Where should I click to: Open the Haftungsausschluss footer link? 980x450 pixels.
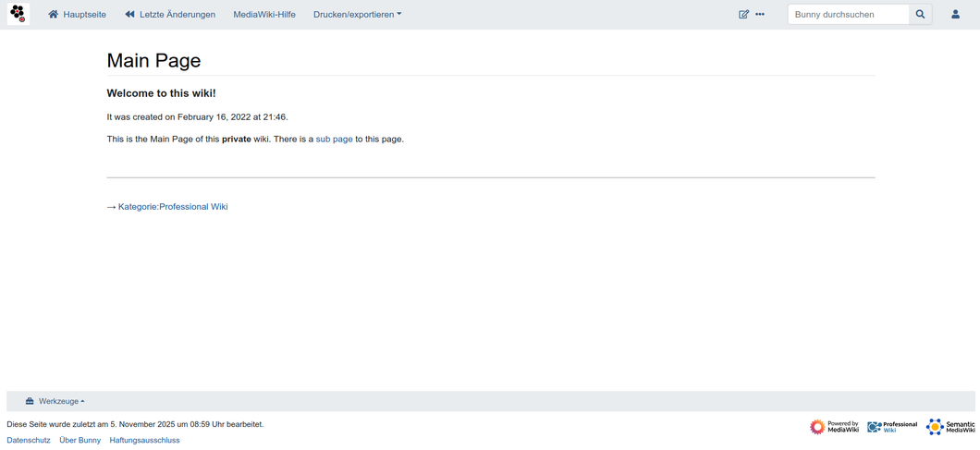point(144,441)
